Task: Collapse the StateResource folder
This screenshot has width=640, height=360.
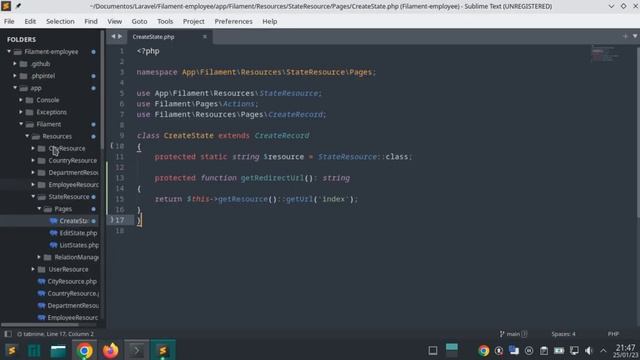Action: pyautogui.click(x=33, y=196)
